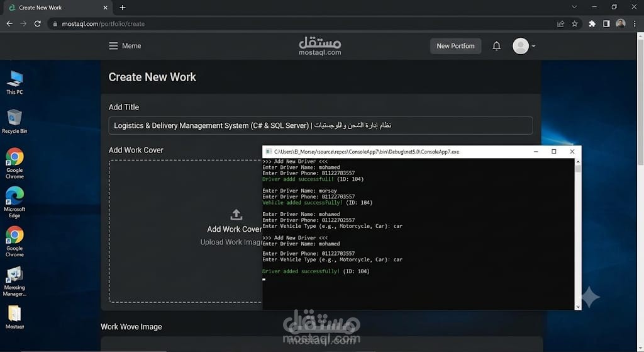Viewport: 644px width, 352px height.
Task: Open a new tab with the plus button
Action: [123, 8]
